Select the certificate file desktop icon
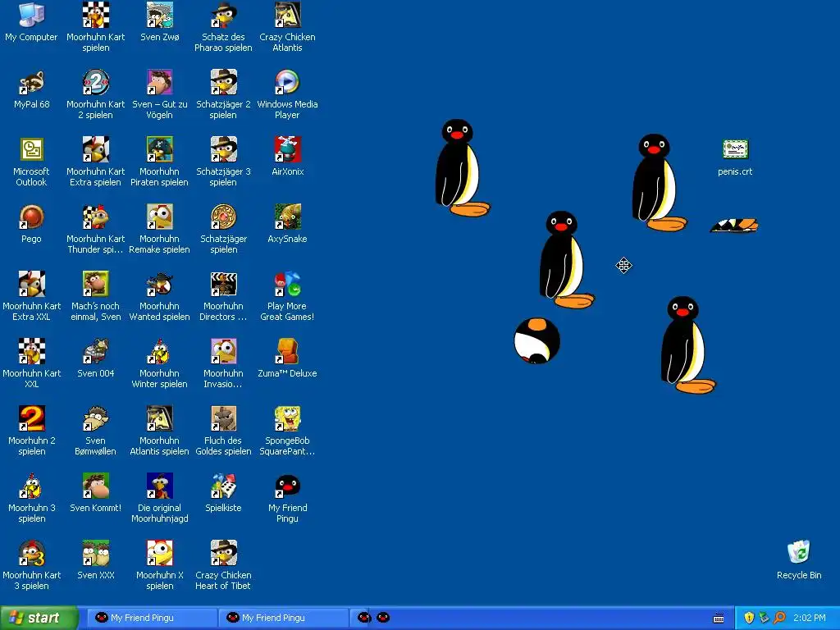Screen dimensions: 840x630 (735, 149)
